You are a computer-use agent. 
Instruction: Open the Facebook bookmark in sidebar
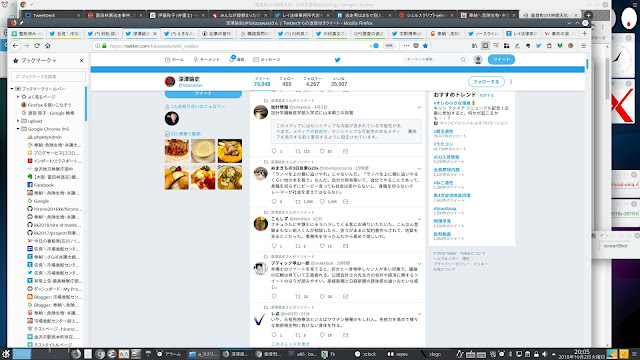click(40, 185)
